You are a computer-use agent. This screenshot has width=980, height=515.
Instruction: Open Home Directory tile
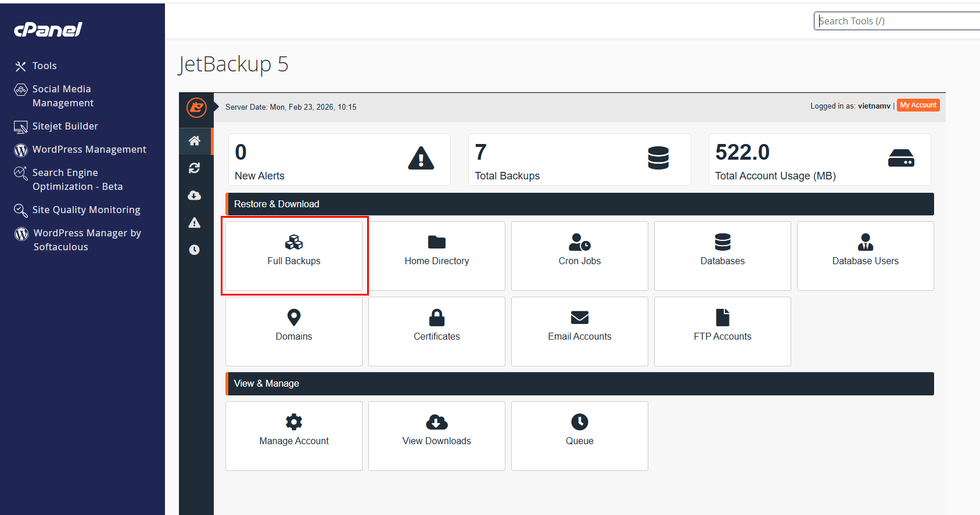pos(437,256)
